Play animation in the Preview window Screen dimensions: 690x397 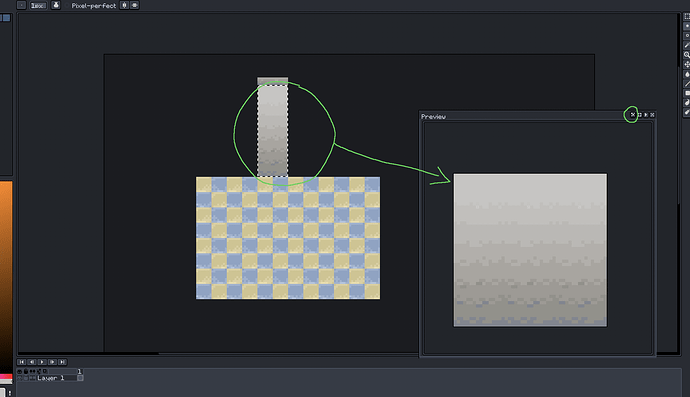click(646, 115)
